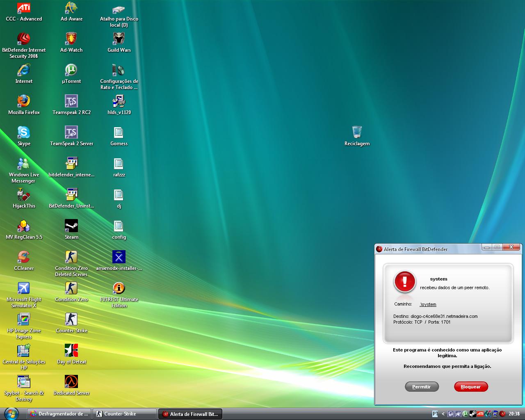
Task: Select Ad-Watch desktop icon
Action: coord(71,43)
